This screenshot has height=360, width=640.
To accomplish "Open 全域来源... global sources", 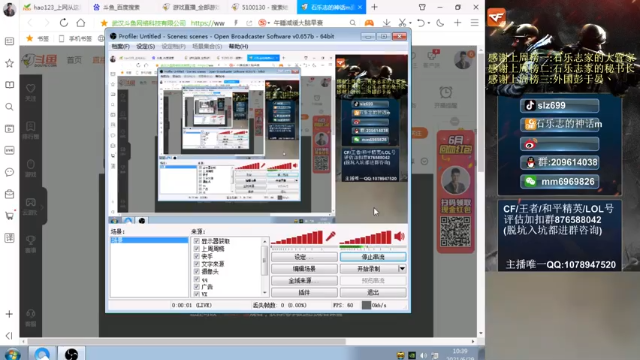I will click(304, 280).
